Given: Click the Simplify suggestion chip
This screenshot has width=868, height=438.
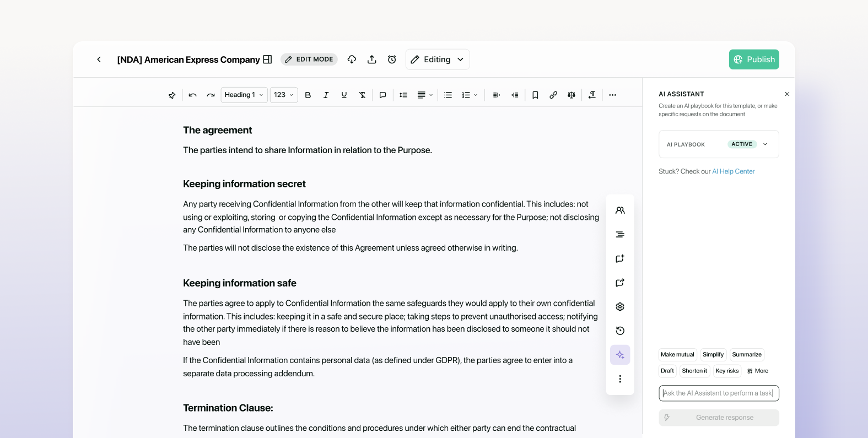Looking at the screenshot, I should click(713, 355).
